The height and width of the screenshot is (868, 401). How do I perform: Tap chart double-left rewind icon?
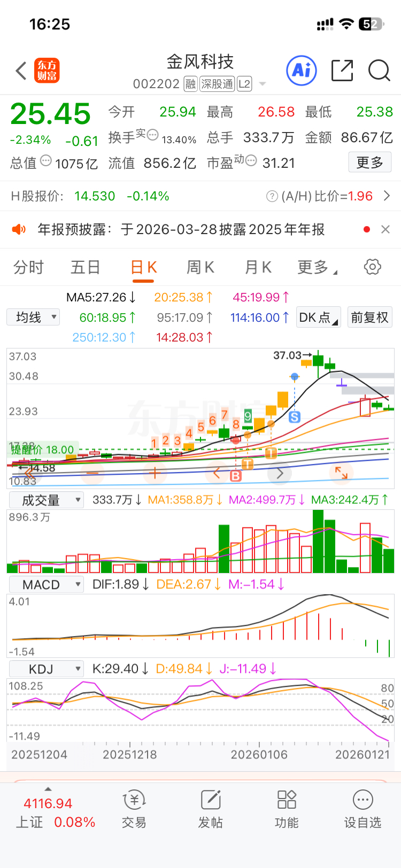[30, 472]
